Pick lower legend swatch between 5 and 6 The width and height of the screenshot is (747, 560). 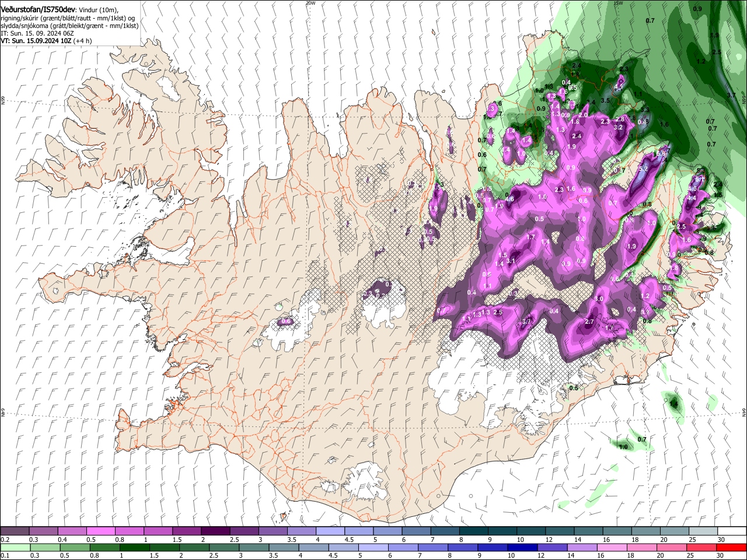(373, 547)
